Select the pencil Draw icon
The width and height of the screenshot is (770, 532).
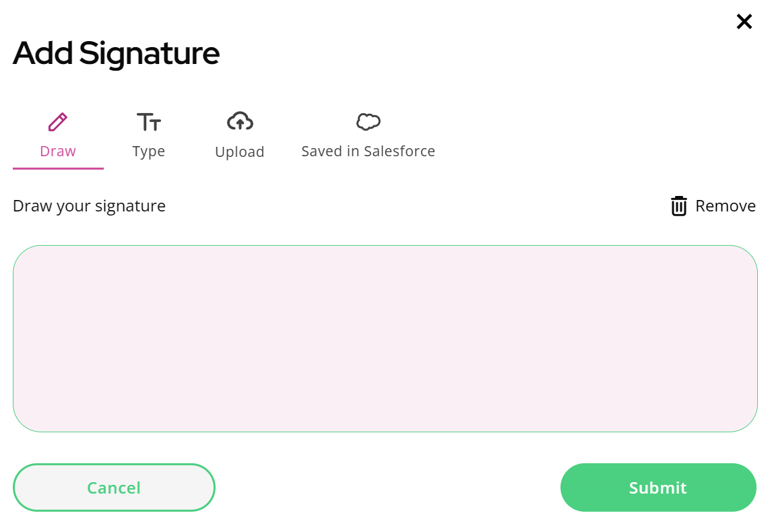57,122
